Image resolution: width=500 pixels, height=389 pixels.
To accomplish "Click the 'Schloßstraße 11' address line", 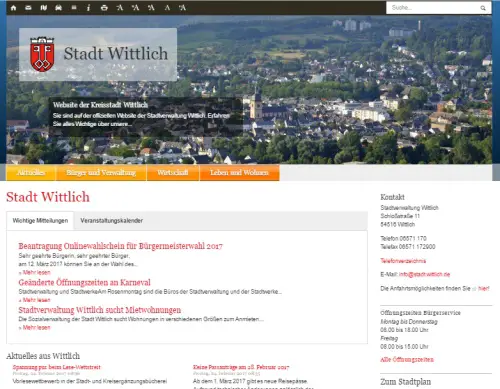I will [400, 216].
